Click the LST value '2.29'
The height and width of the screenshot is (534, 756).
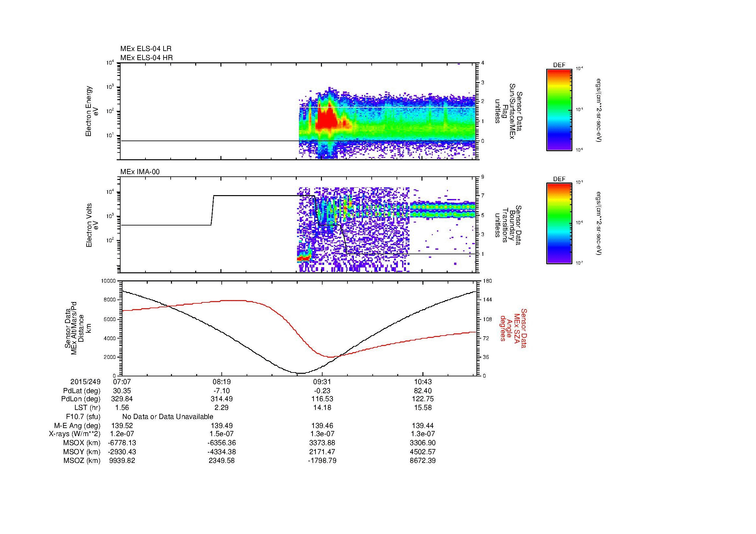222,408
